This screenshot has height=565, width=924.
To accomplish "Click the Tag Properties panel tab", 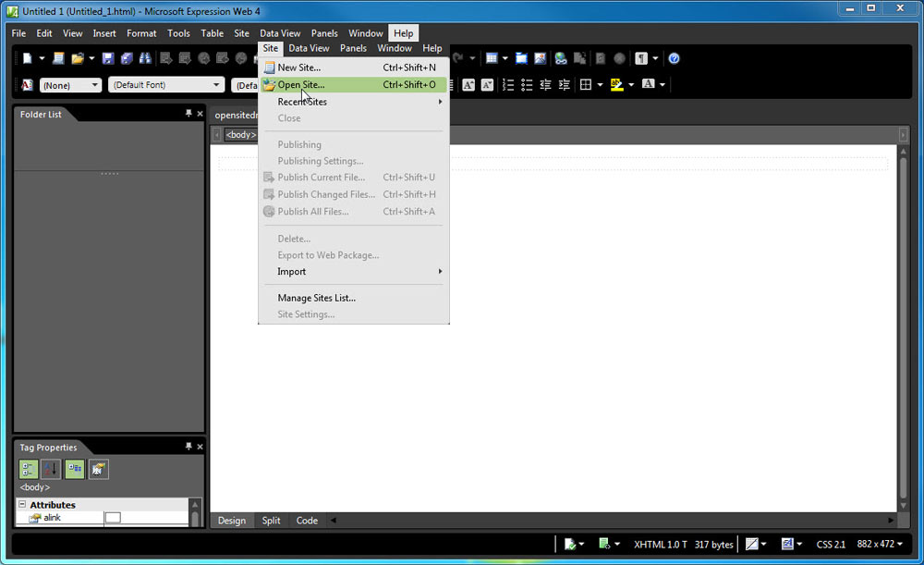I will click(48, 447).
